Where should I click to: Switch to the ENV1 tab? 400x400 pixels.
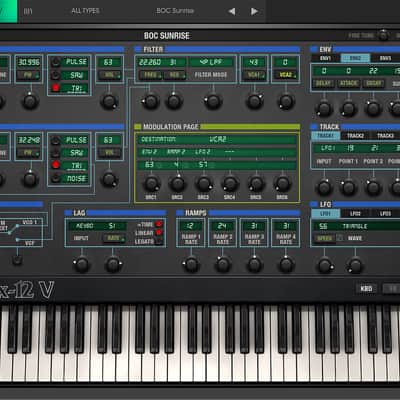(326, 58)
